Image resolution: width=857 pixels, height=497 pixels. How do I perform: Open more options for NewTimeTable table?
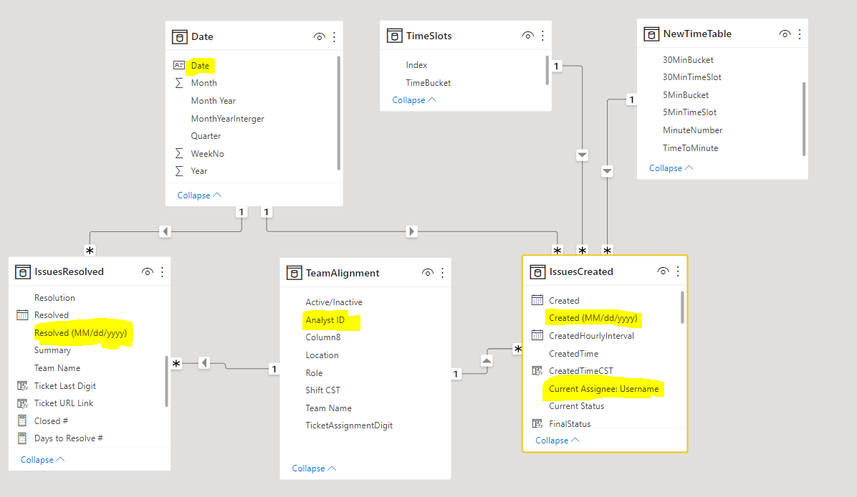coord(800,34)
